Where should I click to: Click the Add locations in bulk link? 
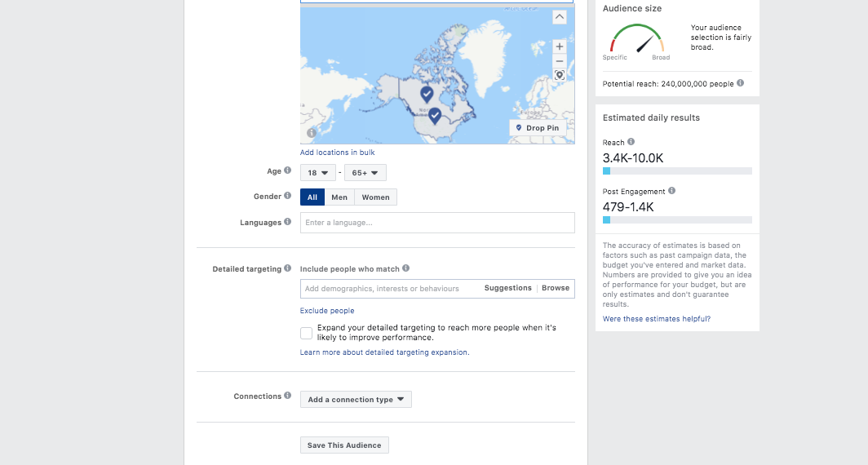click(x=337, y=153)
